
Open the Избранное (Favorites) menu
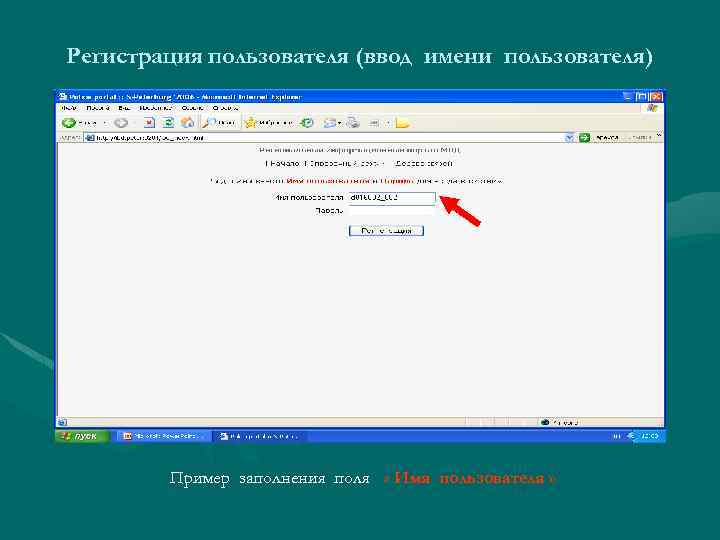[156, 108]
